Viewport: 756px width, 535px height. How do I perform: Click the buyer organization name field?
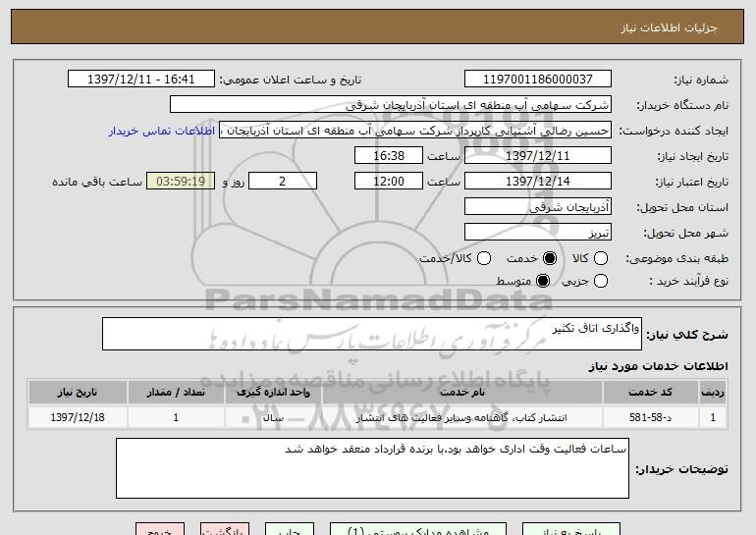391,105
